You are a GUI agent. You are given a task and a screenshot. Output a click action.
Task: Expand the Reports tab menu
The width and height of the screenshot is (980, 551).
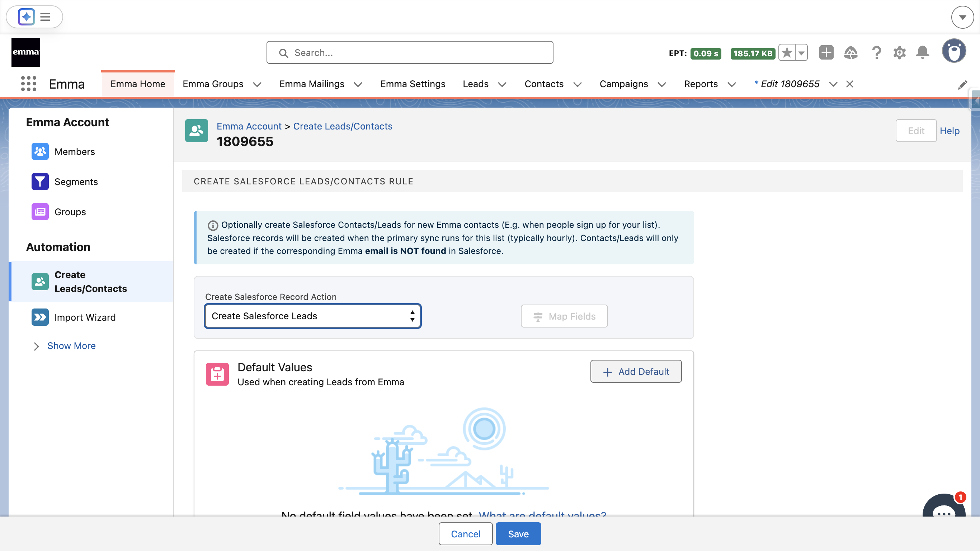tap(731, 84)
